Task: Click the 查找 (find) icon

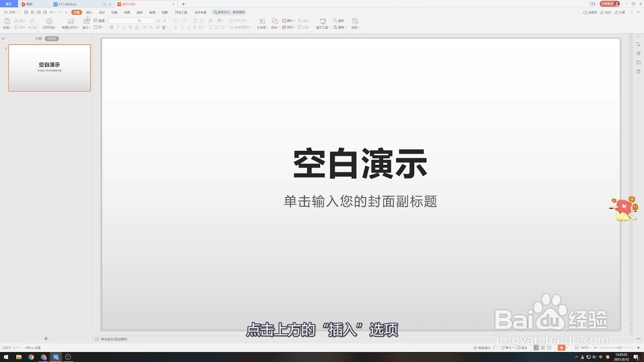Action: [339, 21]
